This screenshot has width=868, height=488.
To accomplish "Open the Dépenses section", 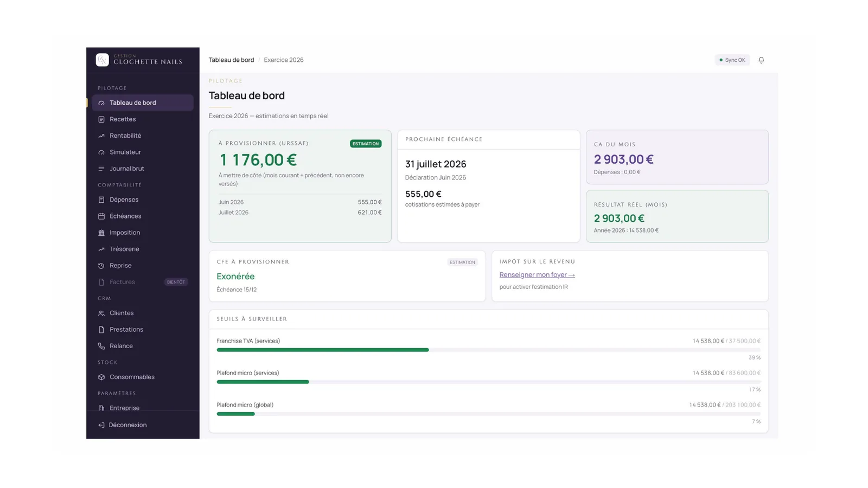I will [x=143, y=200].
